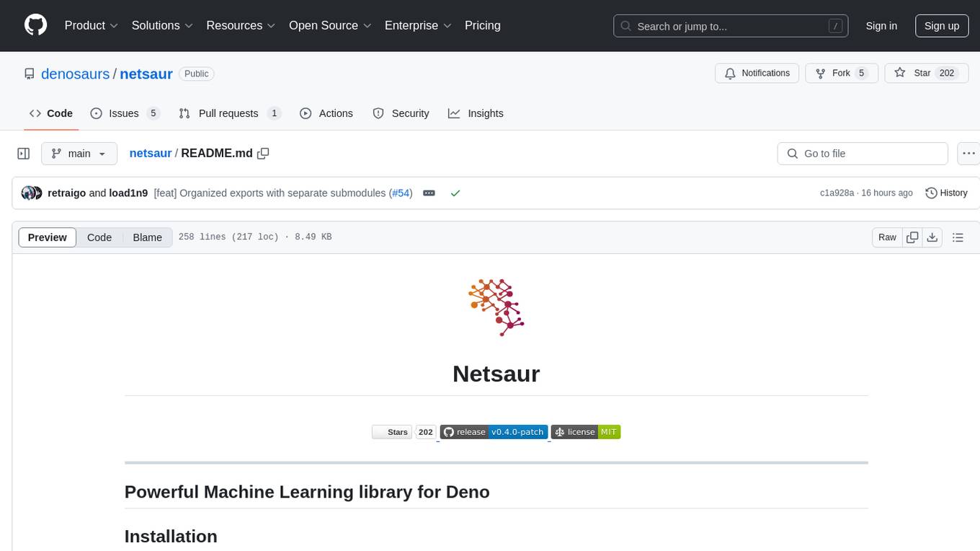The width and height of the screenshot is (980, 551).
Task: Click the commit author avatars
Action: [32, 193]
